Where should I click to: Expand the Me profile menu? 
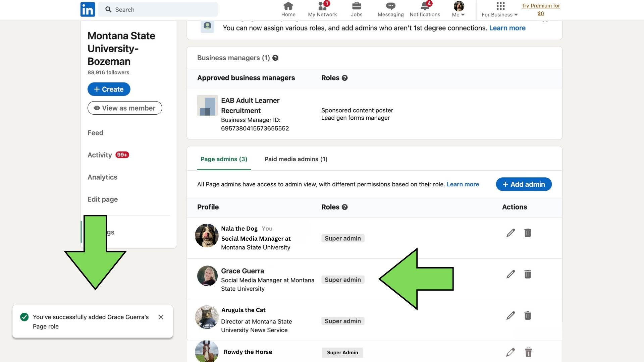click(459, 9)
